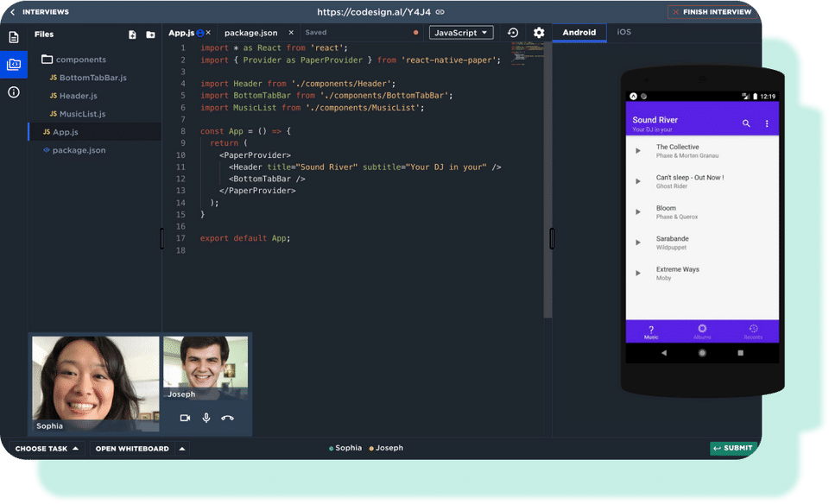Click the Finish Interview button

tap(712, 11)
